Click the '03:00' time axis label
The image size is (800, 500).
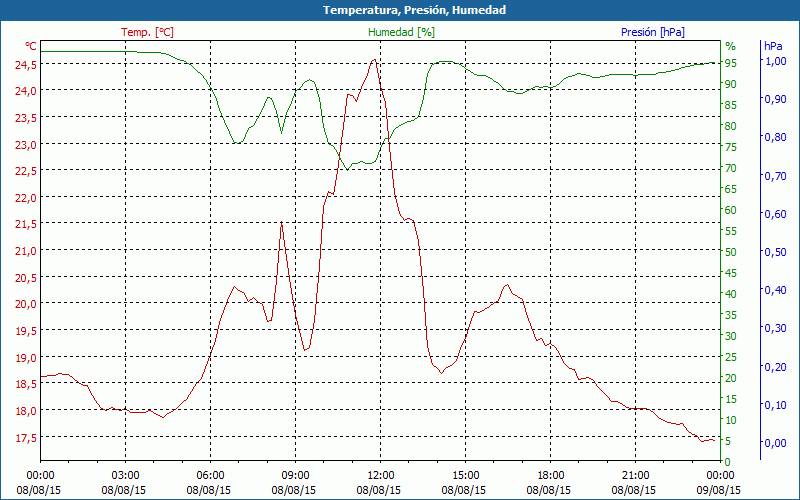125,476
